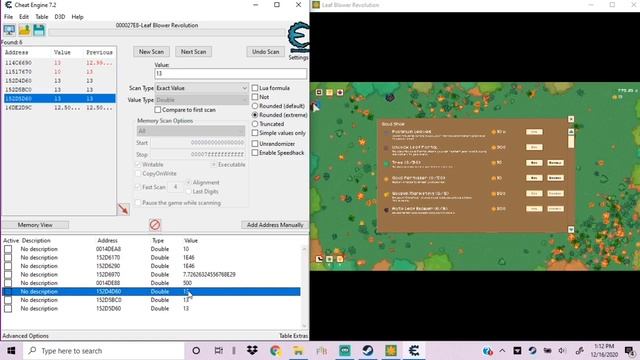Click the Steam icon in the system tray

532,351
